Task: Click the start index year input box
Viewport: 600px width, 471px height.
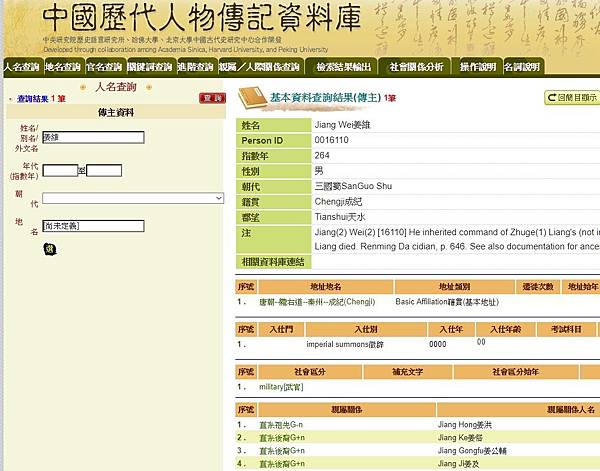Action: [60, 170]
